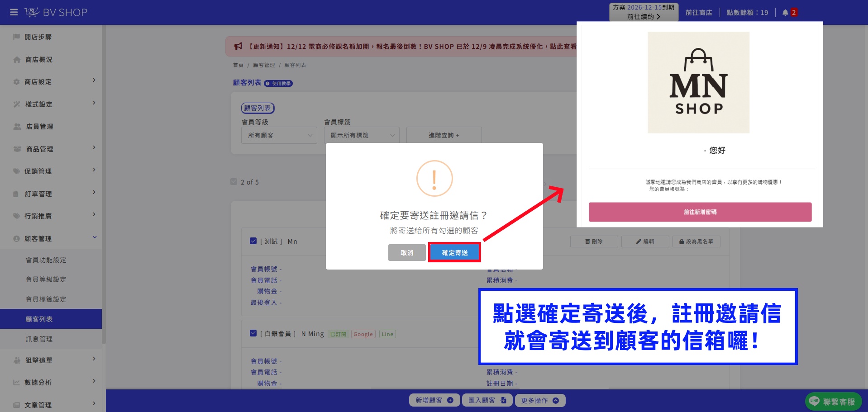Open the 會員等級 所有顧客 dropdown
868x412 pixels.
[279, 135]
